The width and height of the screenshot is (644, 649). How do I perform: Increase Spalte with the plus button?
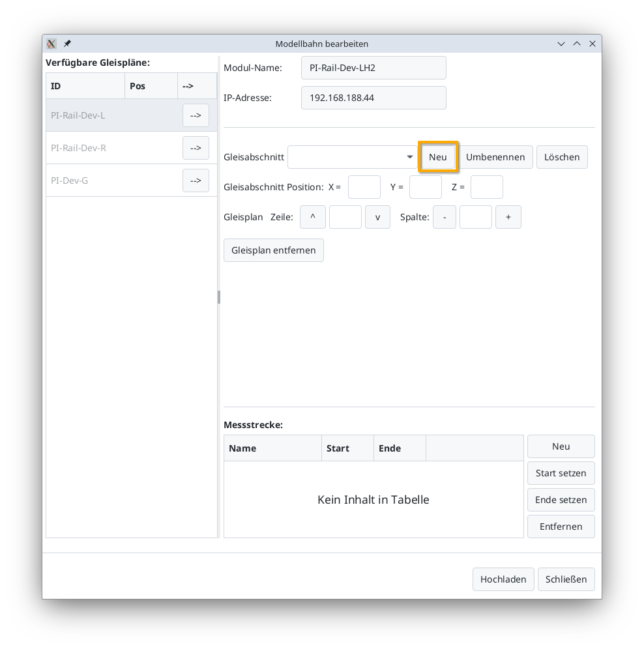click(x=508, y=217)
